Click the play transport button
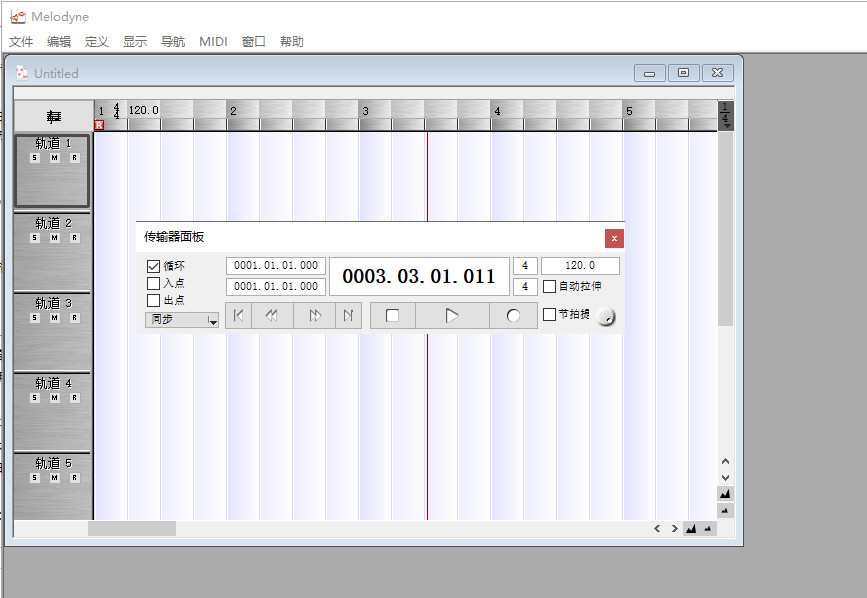The height and width of the screenshot is (598, 867). tap(452, 316)
